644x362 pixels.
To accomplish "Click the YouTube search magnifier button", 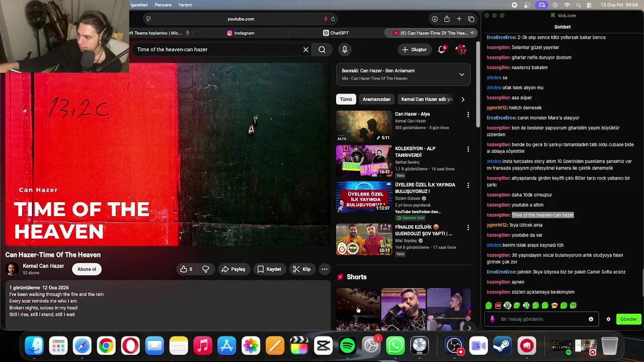I will (322, 49).
